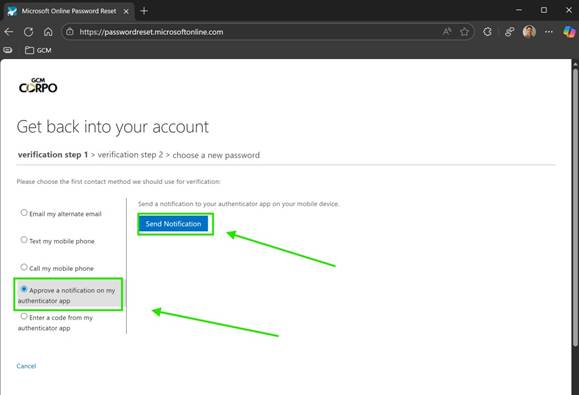
Task: Add this page to favorites star
Action: tap(464, 32)
